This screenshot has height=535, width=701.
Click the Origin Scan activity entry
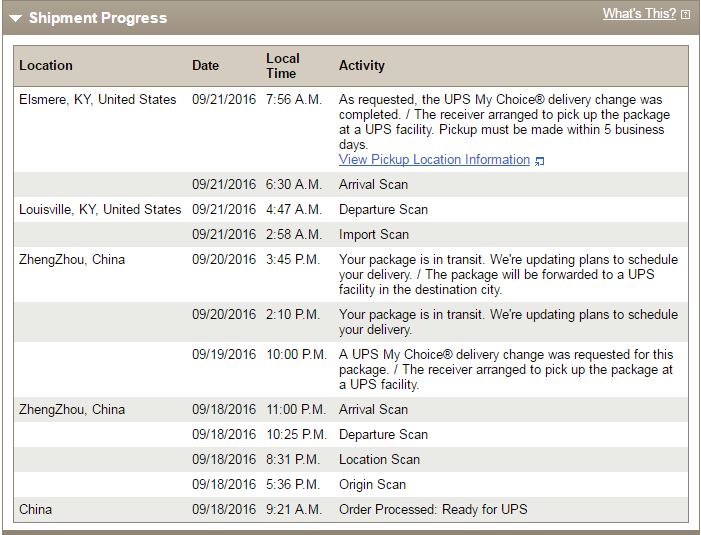pyautogui.click(x=372, y=484)
